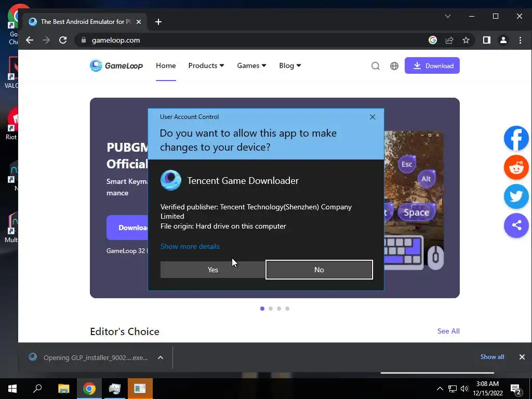
Task: Expand the Products dropdown menu
Action: (x=206, y=65)
